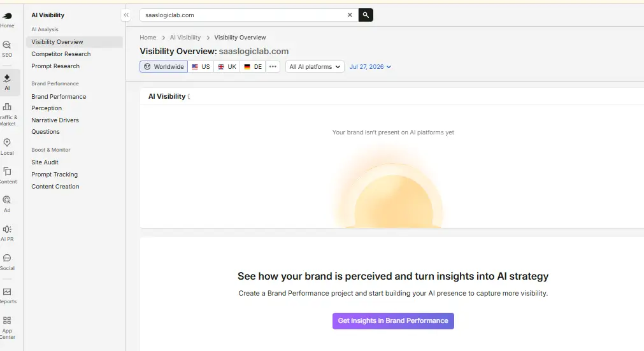
Task: Follow the AI Visibility breadcrumb link
Action: tap(185, 38)
